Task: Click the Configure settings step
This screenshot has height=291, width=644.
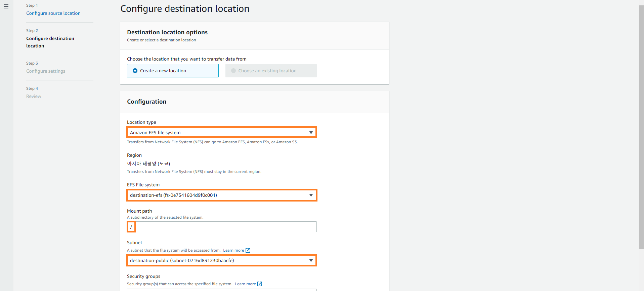Action: [x=46, y=71]
